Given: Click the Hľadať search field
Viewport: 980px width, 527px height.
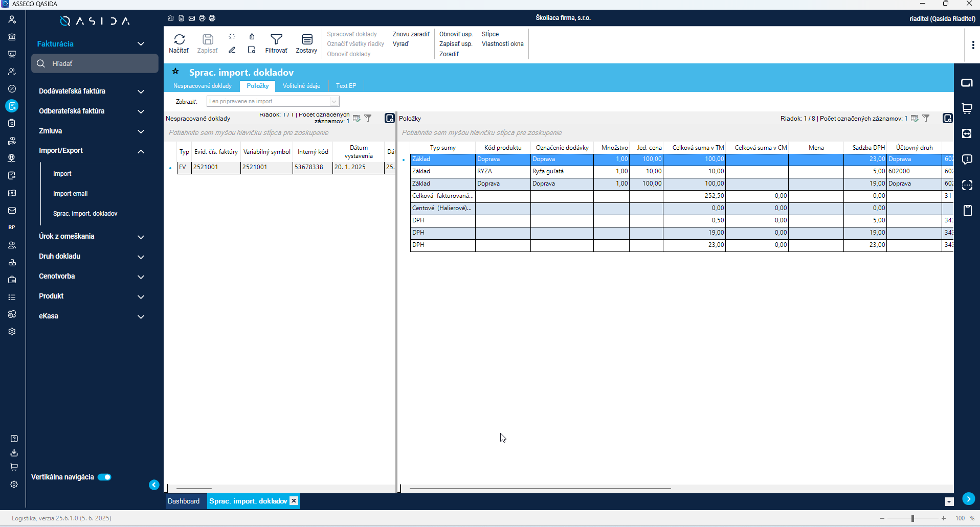Looking at the screenshot, I should click(95, 64).
